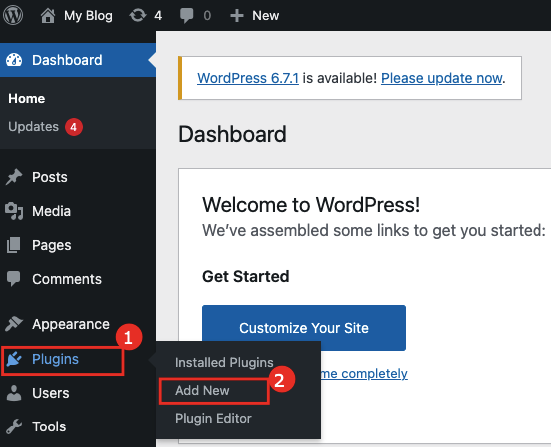Click the Appearance paintbrush icon

coord(14,324)
